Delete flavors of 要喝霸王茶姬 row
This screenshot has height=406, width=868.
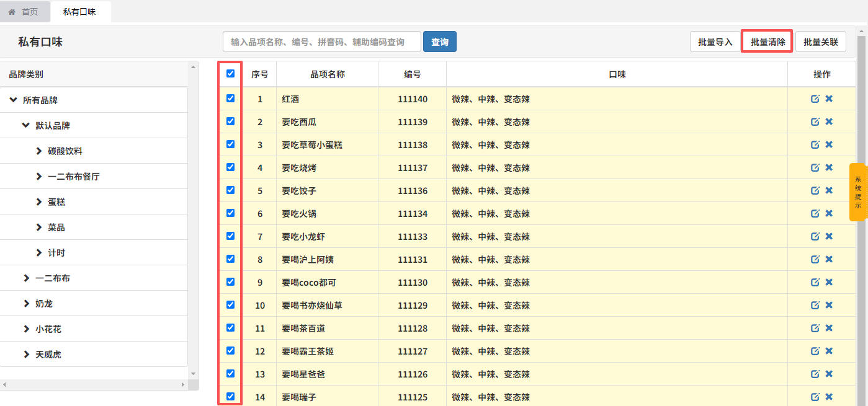click(829, 351)
